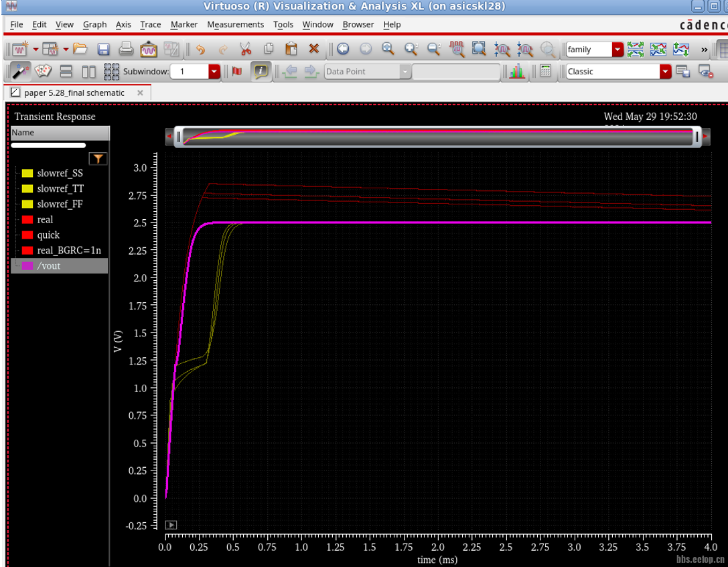Launch the calculator tool
Viewport: 728px width, 567px height.
(x=546, y=71)
